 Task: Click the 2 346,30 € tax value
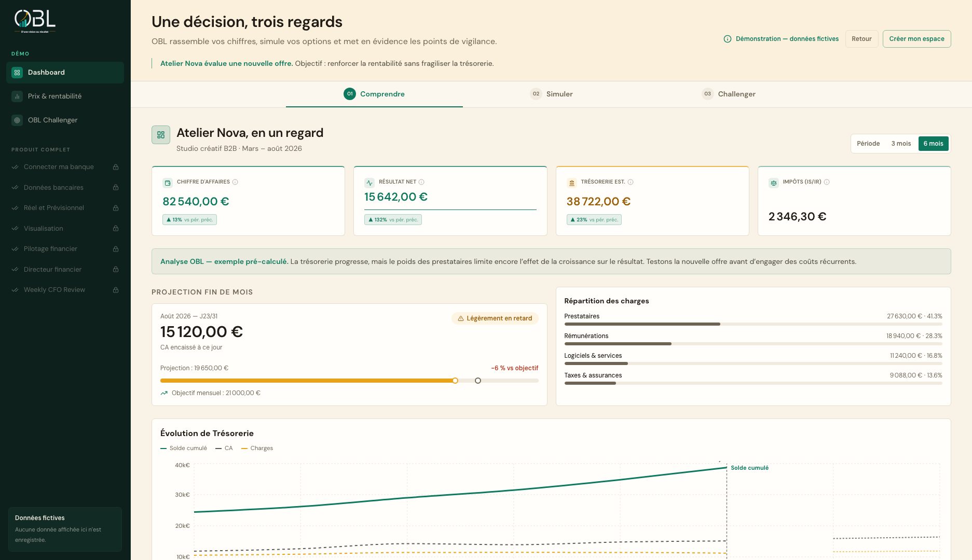797,217
